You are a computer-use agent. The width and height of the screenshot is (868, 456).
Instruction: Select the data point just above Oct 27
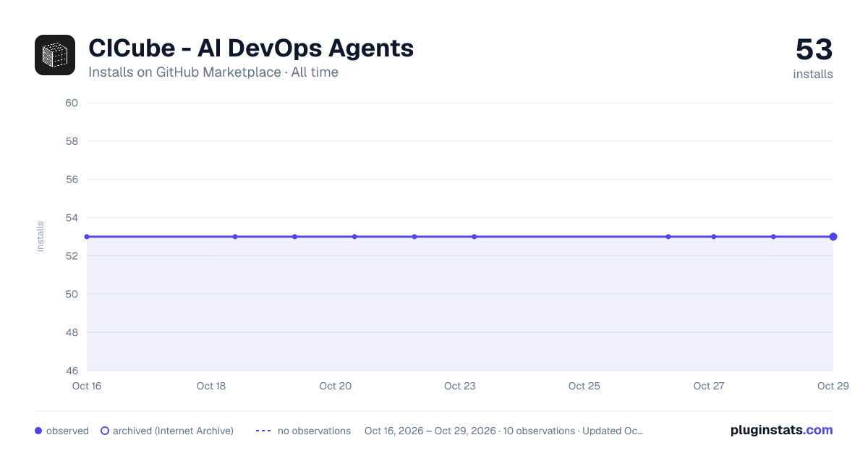click(714, 237)
